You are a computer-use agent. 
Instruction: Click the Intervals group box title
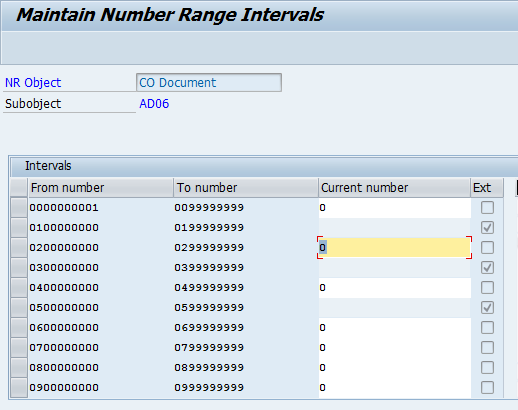(48, 166)
